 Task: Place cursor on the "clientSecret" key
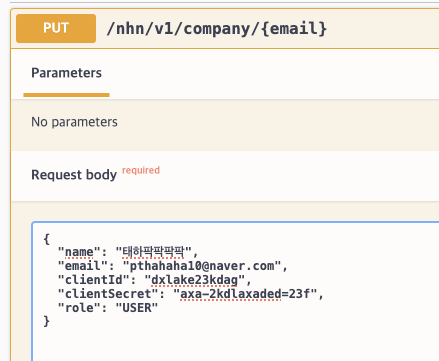(x=108, y=294)
